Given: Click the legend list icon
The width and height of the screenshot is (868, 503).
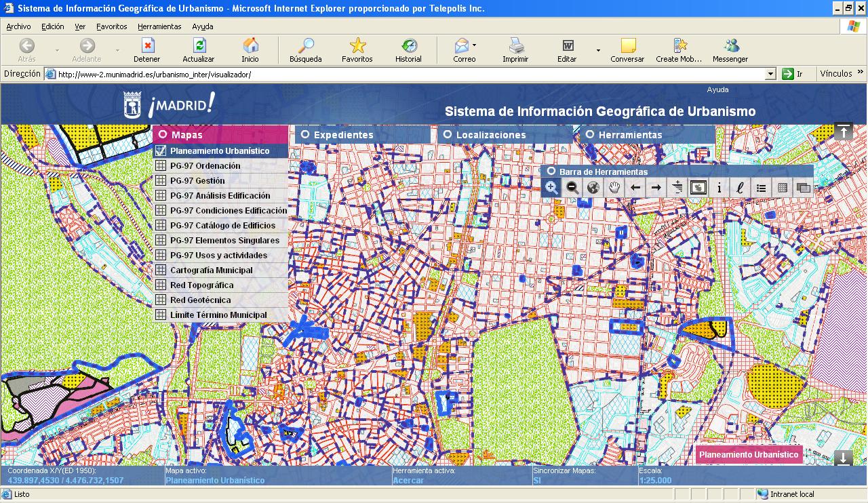Looking at the screenshot, I should (762, 188).
